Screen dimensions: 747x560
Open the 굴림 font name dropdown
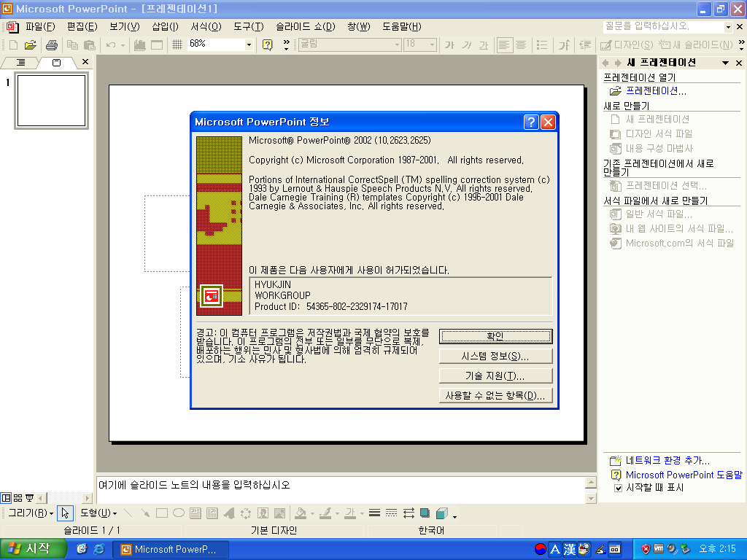398,44
